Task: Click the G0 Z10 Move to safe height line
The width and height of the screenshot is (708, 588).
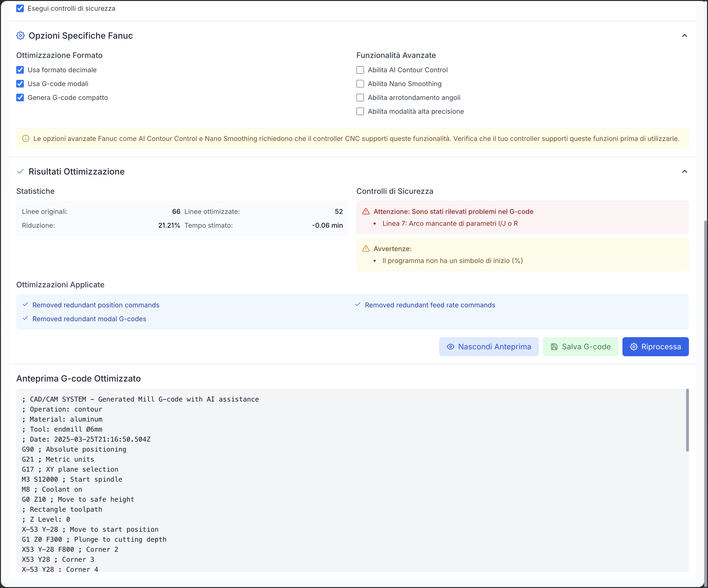Action: coord(78,500)
